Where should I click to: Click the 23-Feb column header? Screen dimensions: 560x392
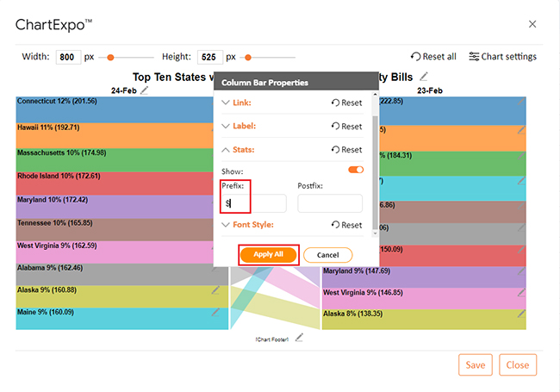pyautogui.click(x=430, y=90)
